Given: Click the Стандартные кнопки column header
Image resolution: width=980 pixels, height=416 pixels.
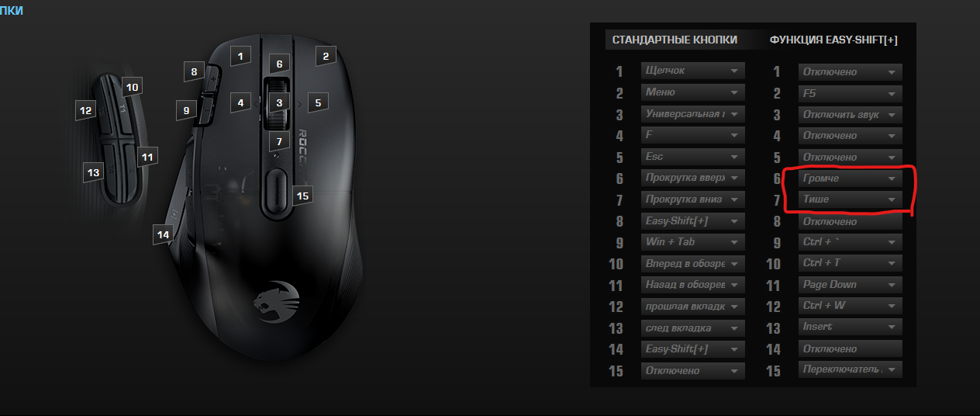Looking at the screenshot, I should coord(675,40).
